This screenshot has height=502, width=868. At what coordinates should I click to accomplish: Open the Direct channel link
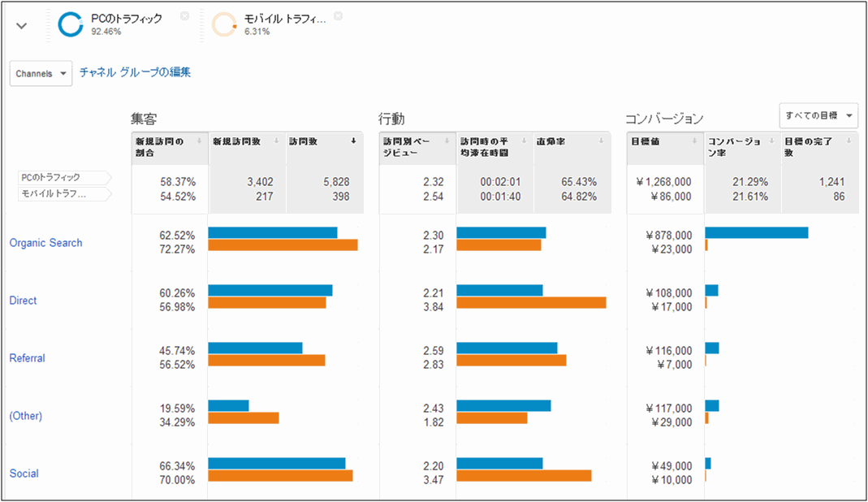(23, 301)
